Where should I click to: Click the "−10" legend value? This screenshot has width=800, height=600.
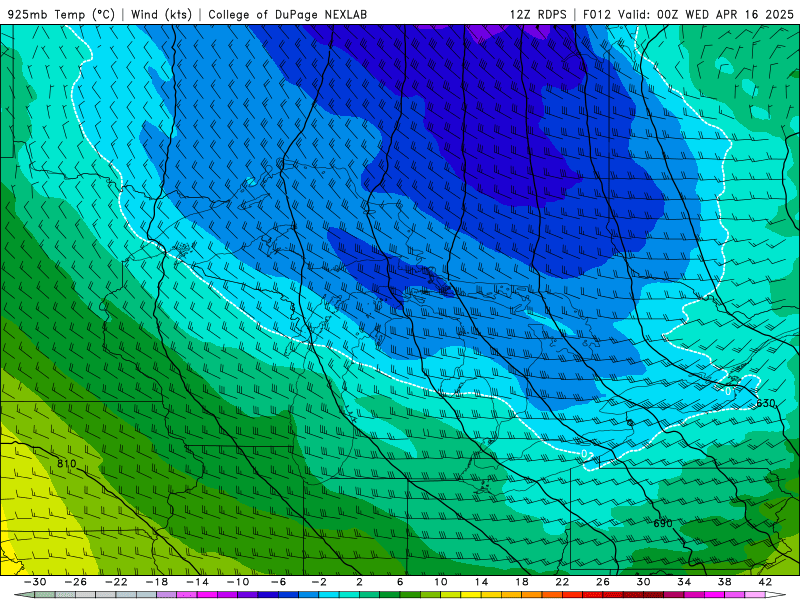point(238,582)
